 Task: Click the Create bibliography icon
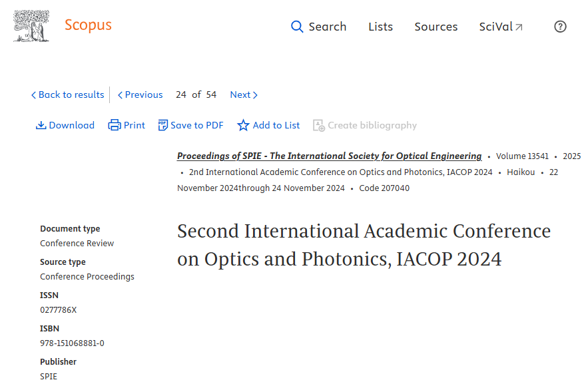319,125
